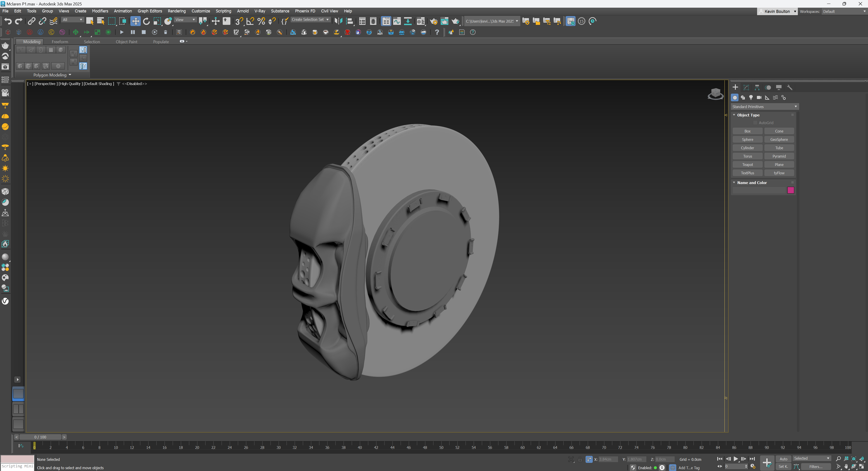This screenshot has height=471, width=868.
Task: Click the Mirror tool icon
Action: [x=338, y=21]
